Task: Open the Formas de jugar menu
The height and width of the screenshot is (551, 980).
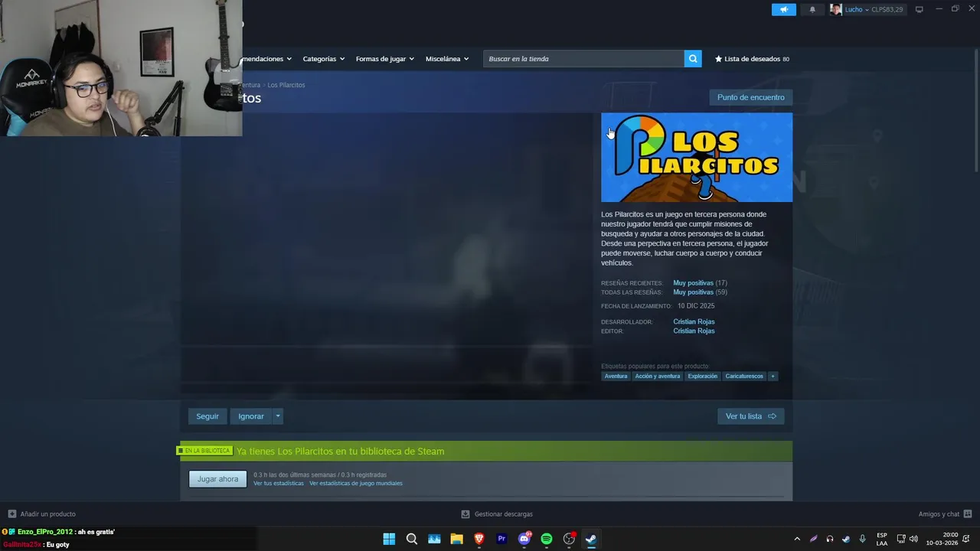Action: pos(384,59)
